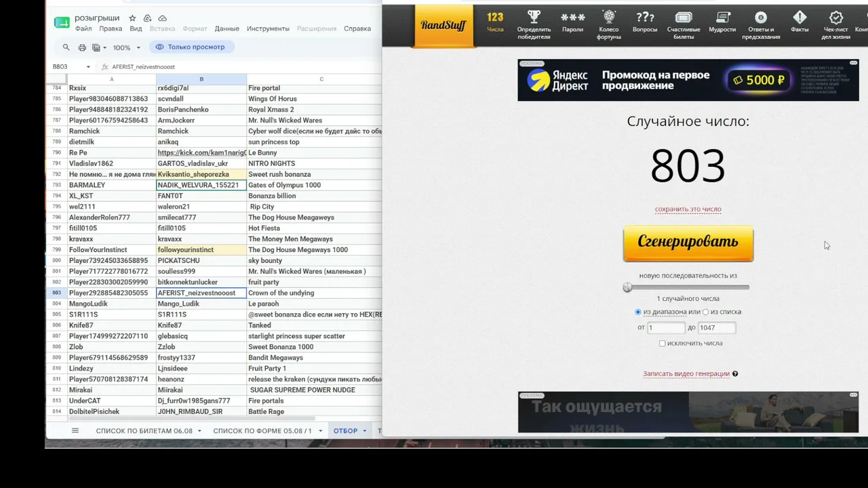The width and height of the screenshot is (868, 488).
Task: Open the Файл menu
Action: (x=83, y=29)
